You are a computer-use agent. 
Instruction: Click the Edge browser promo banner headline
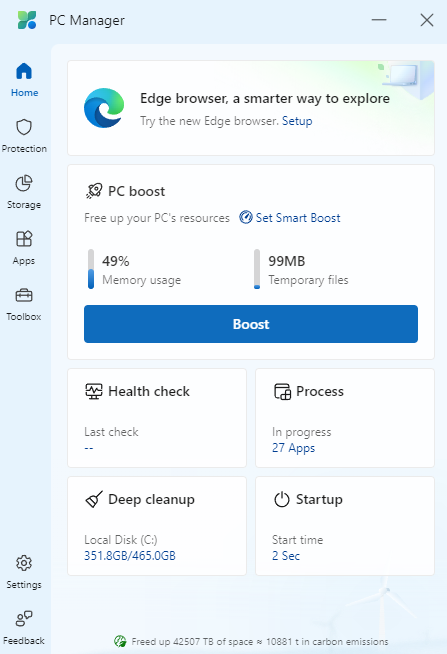265,98
